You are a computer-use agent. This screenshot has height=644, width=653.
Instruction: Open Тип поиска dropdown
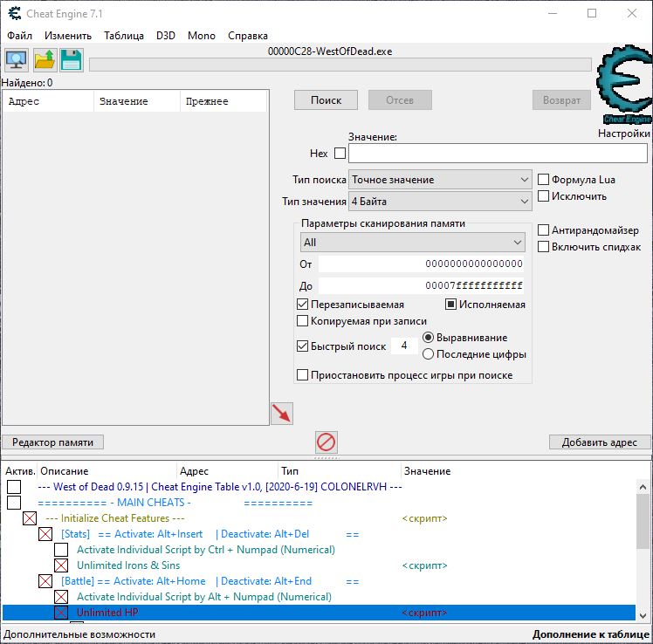tap(440, 180)
